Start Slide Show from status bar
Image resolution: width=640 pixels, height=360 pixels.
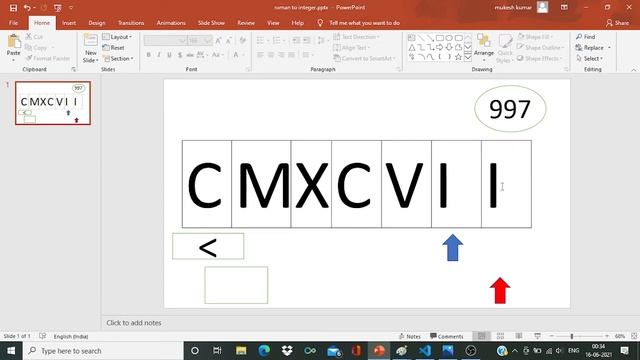coord(538,336)
